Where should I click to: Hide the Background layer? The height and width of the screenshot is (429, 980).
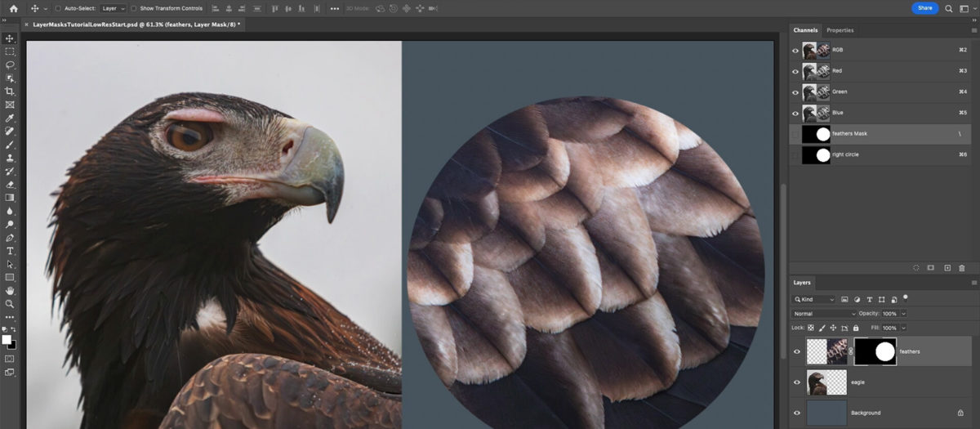[x=797, y=413]
